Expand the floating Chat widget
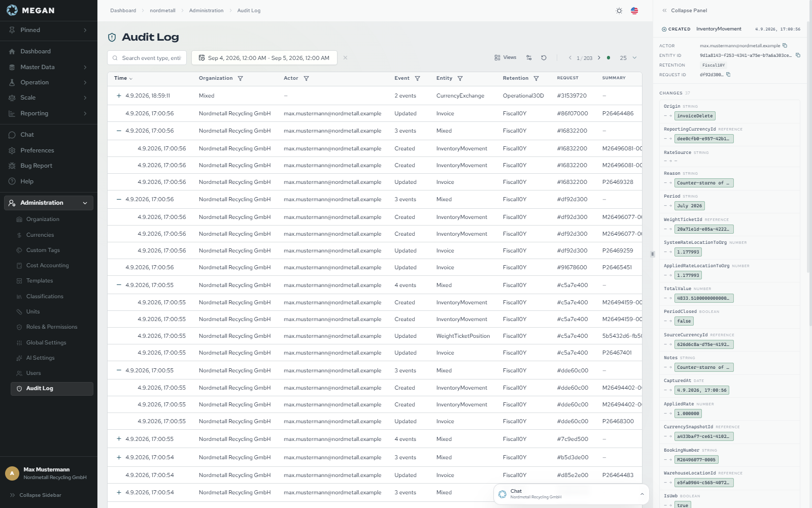812x508 pixels. (571, 494)
